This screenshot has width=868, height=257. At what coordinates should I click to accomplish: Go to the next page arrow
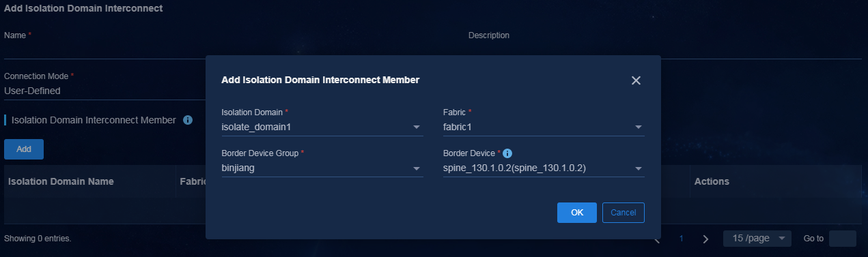706,239
